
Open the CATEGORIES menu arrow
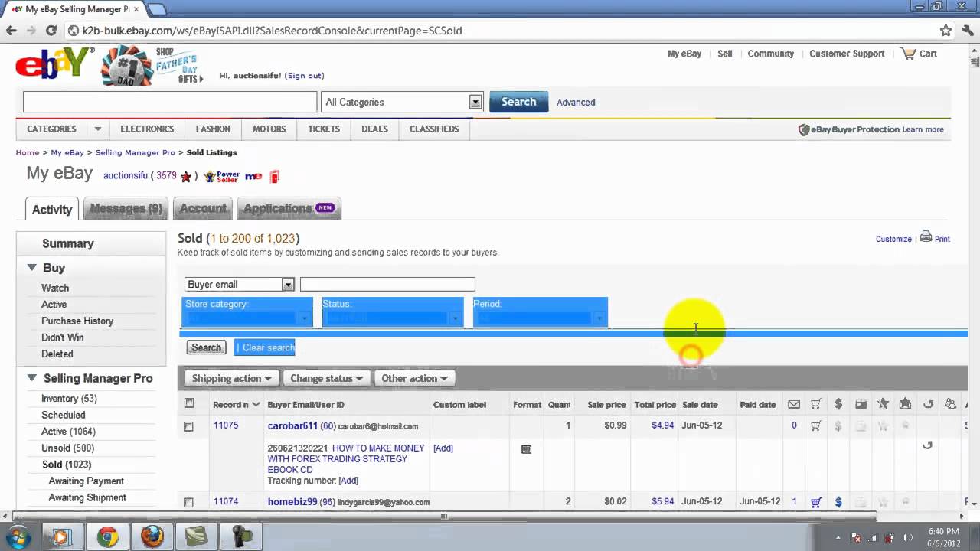coord(97,129)
